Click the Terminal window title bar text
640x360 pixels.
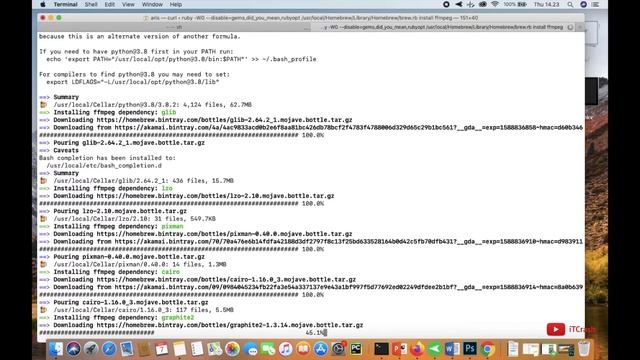coord(314,18)
